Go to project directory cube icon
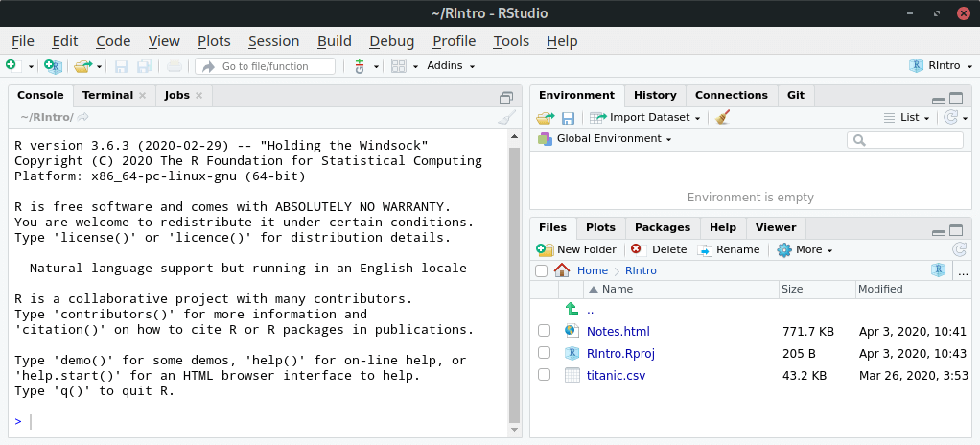The image size is (980, 445). click(938, 270)
